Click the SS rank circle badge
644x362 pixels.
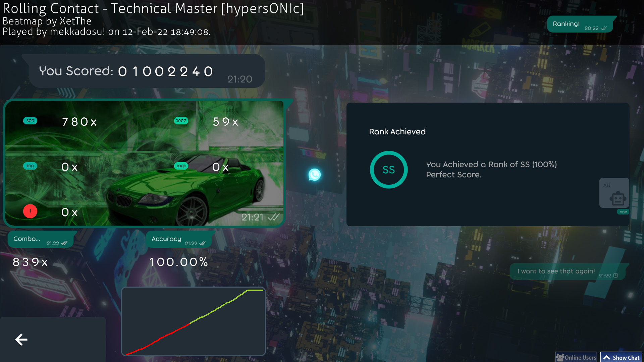[388, 170]
